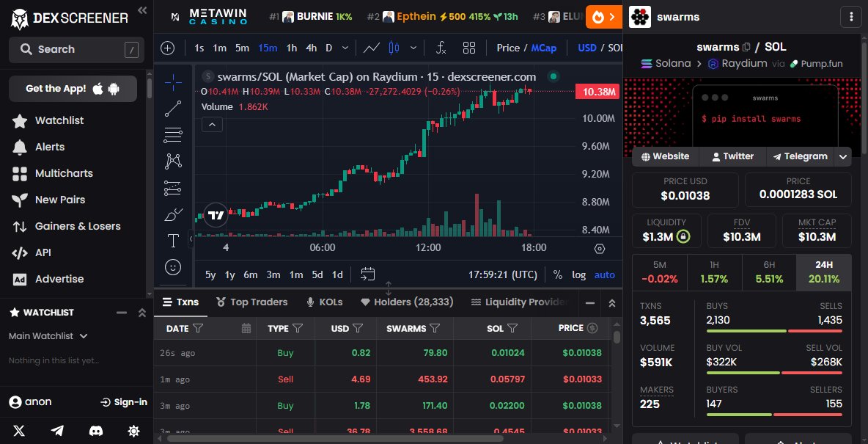Expand Main Watchlist dropdown
Screen dimensions: 868x444
(x=48, y=336)
